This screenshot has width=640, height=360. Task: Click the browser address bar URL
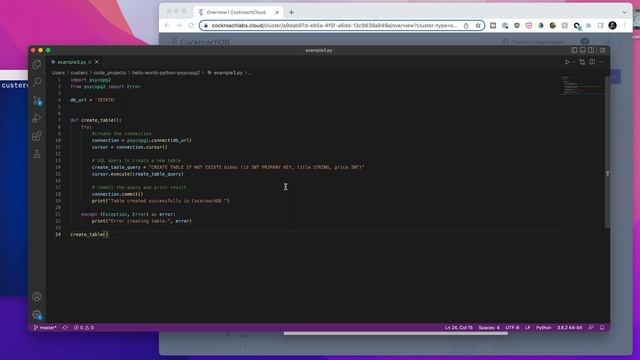coord(334,25)
